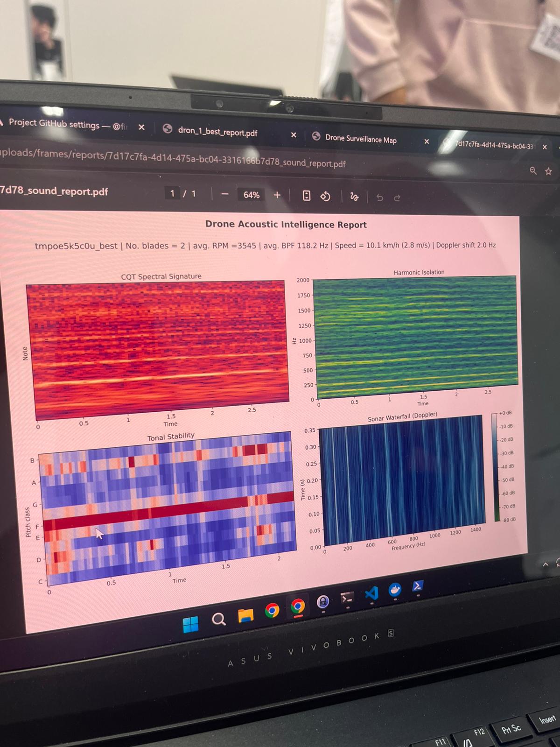Click the page number input box
Image resolution: width=560 pixels, height=747 pixels.
tap(173, 193)
